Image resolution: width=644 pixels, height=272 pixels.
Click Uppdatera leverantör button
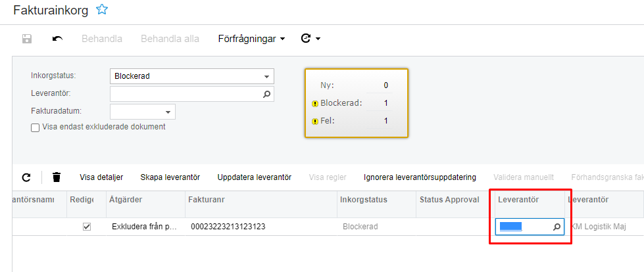(254, 177)
